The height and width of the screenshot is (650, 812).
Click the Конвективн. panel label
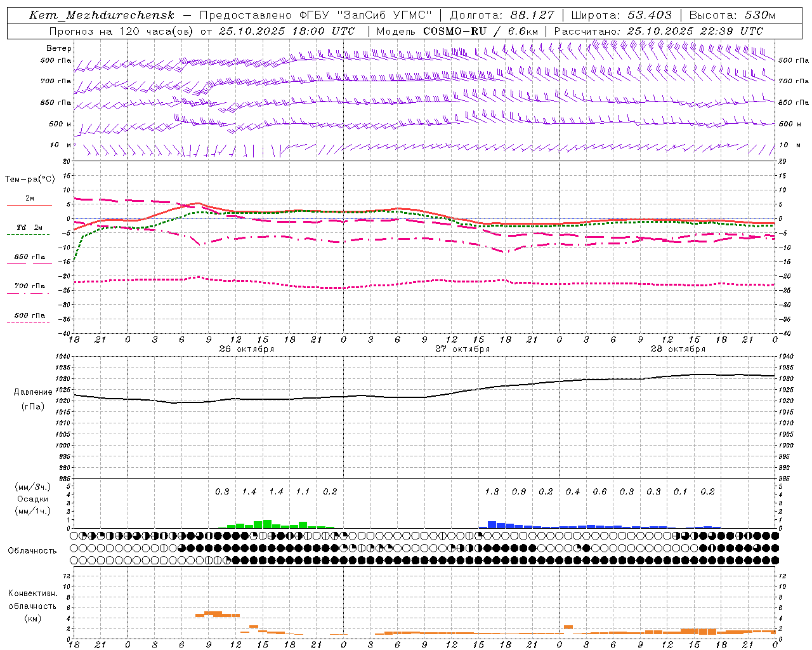tap(32, 594)
